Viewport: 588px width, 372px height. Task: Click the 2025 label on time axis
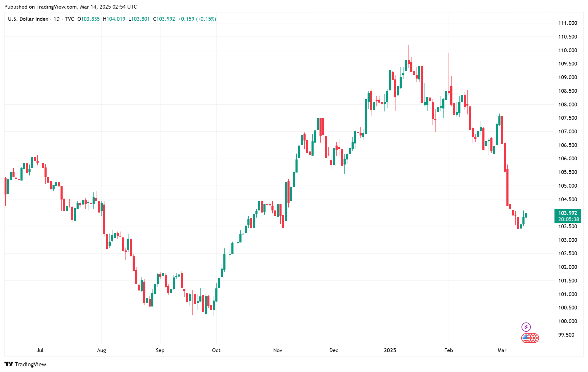(390, 350)
